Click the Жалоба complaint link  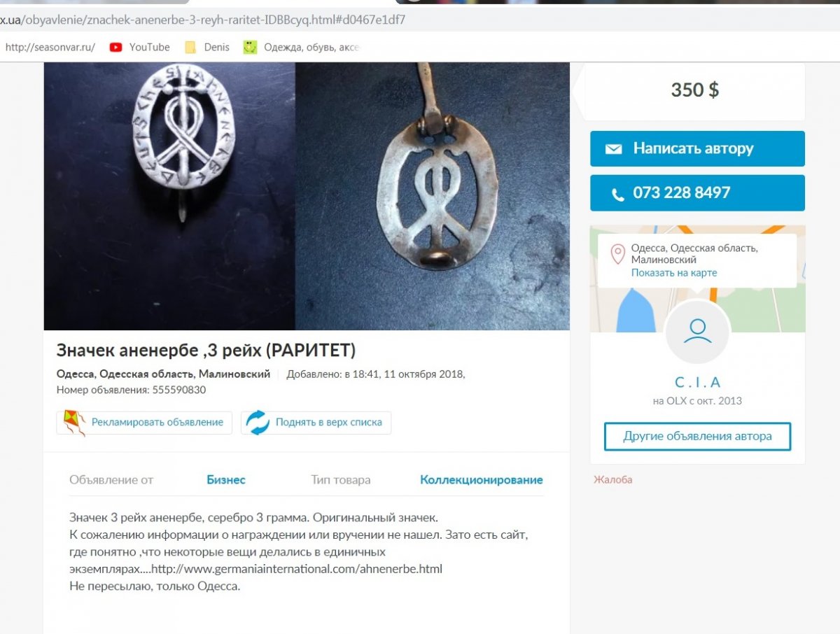pyautogui.click(x=613, y=480)
